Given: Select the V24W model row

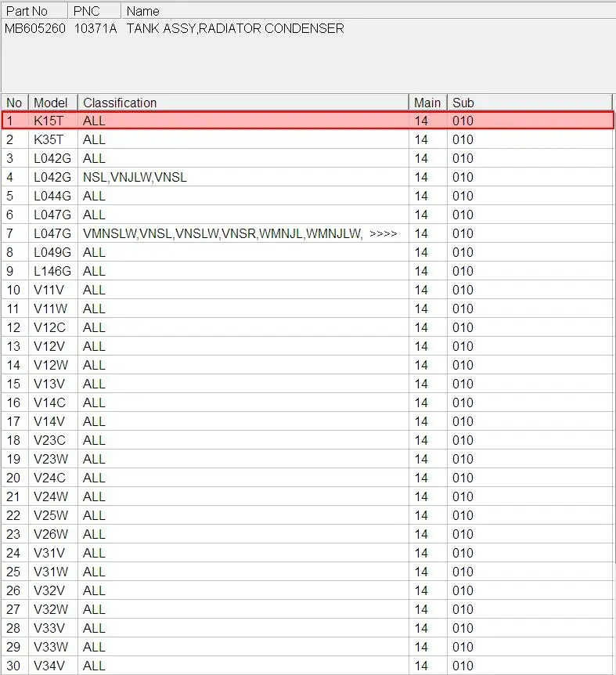Looking at the screenshot, I should 308,496.
